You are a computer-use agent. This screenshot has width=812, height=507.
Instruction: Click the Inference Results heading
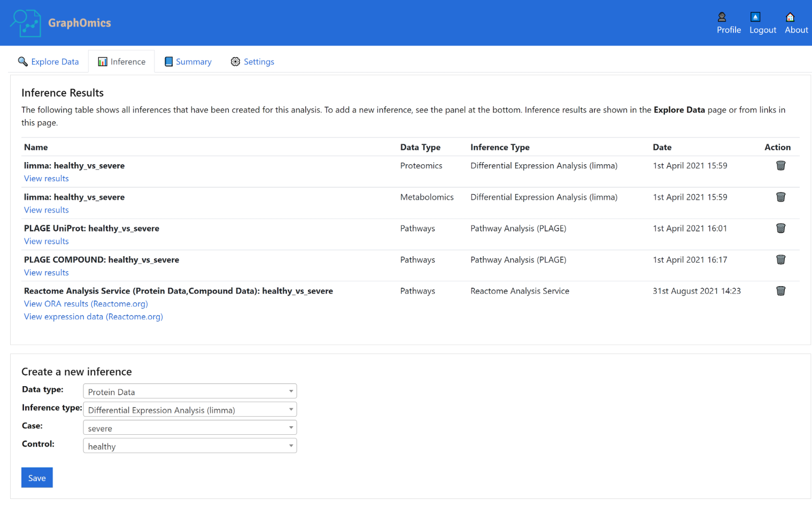63,93
